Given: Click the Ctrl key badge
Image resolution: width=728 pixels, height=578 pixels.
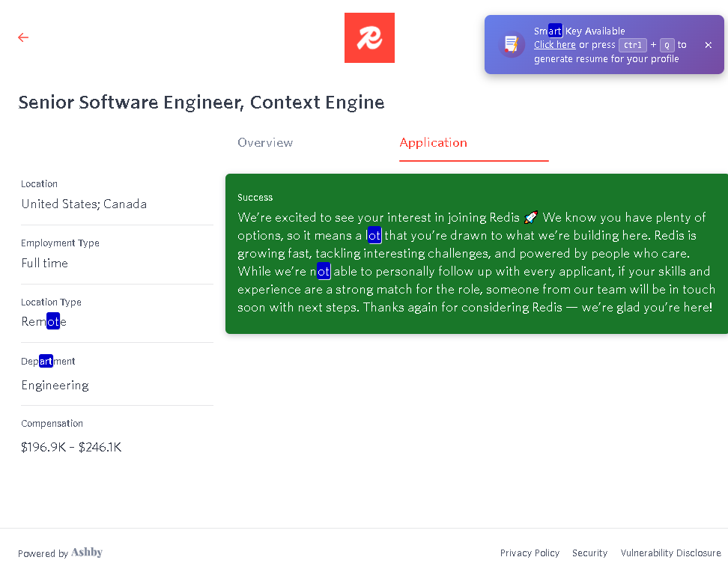Looking at the screenshot, I should 632,45.
